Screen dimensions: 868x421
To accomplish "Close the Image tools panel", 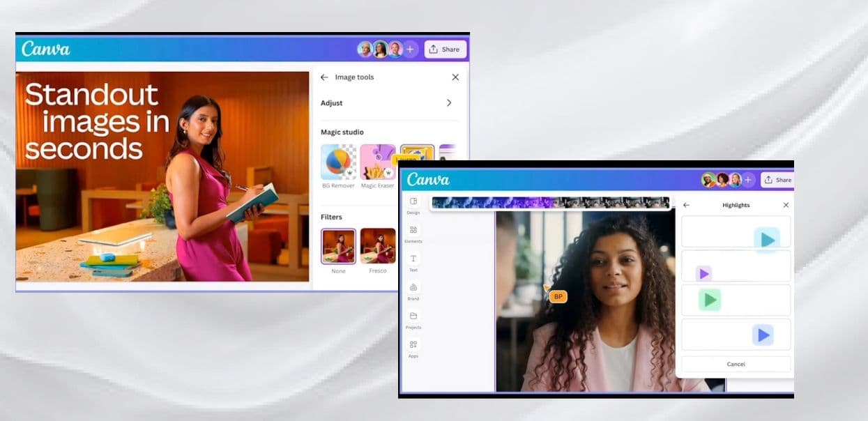I will (455, 77).
